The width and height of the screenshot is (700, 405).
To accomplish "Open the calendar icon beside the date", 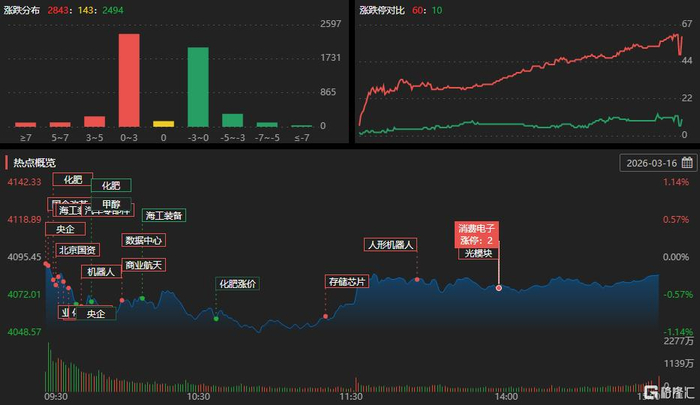I will coord(687,163).
